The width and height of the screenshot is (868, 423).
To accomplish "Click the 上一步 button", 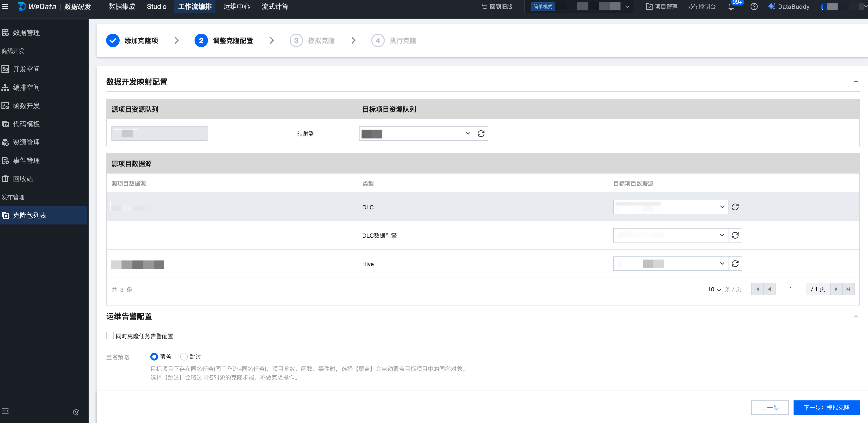I will coord(770,407).
